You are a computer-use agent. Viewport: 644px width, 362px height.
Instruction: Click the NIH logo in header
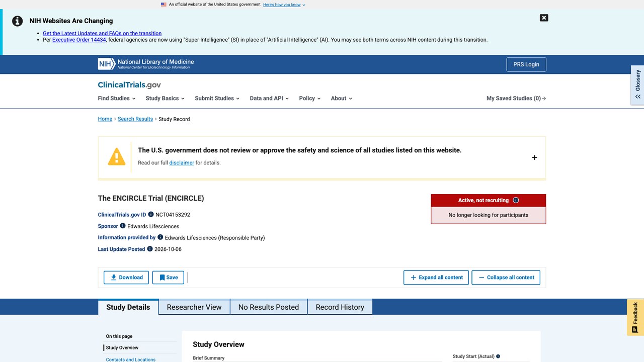click(146, 64)
